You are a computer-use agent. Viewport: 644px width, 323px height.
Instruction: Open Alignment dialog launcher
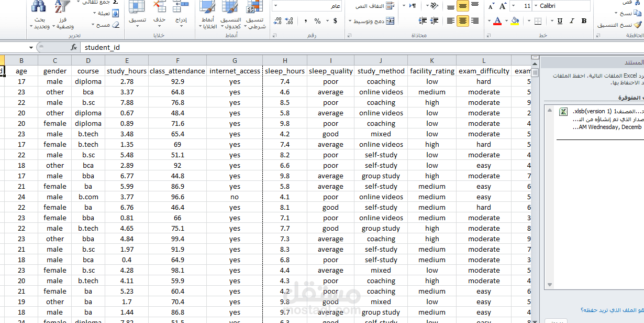(349, 35)
